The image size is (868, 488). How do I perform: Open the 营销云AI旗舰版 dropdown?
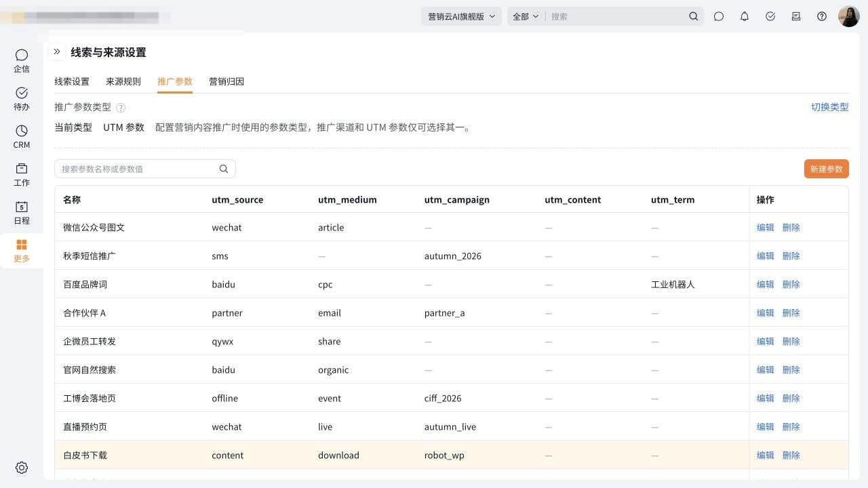pos(461,16)
